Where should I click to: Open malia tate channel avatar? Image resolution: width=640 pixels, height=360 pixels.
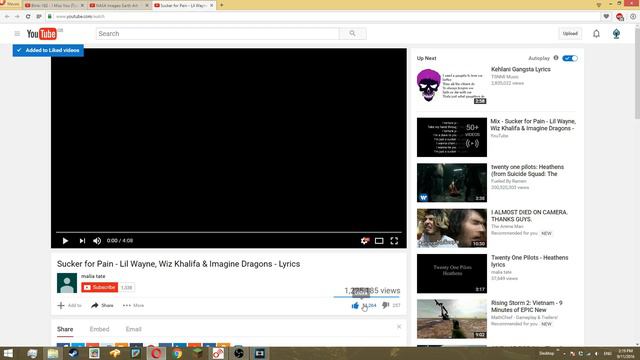[x=67, y=283]
